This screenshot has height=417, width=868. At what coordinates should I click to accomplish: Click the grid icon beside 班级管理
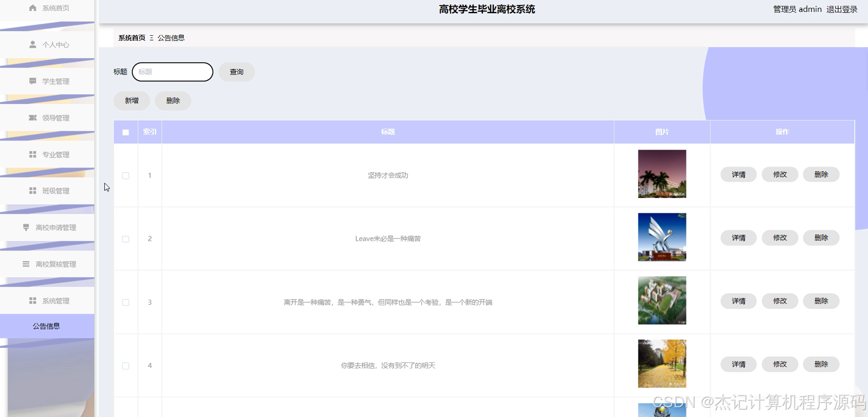coord(32,190)
